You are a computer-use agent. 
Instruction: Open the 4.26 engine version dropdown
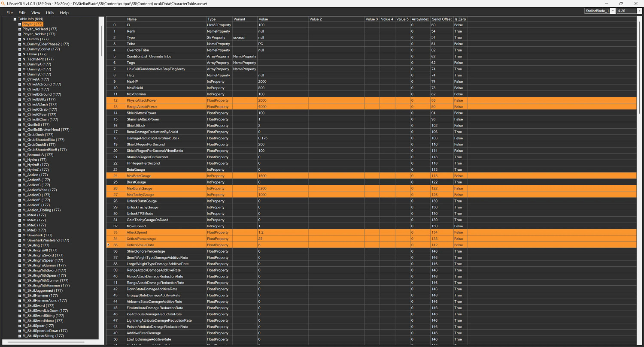pos(639,11)
